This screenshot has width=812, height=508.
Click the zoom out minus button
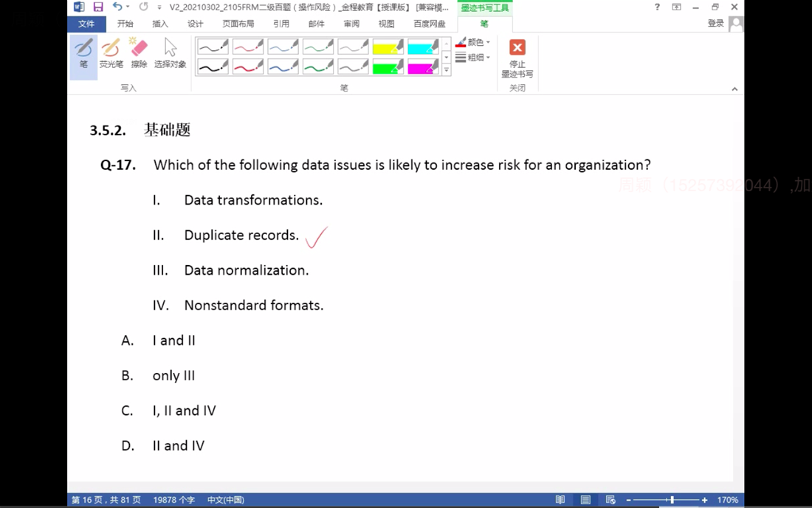coord(629,500)
